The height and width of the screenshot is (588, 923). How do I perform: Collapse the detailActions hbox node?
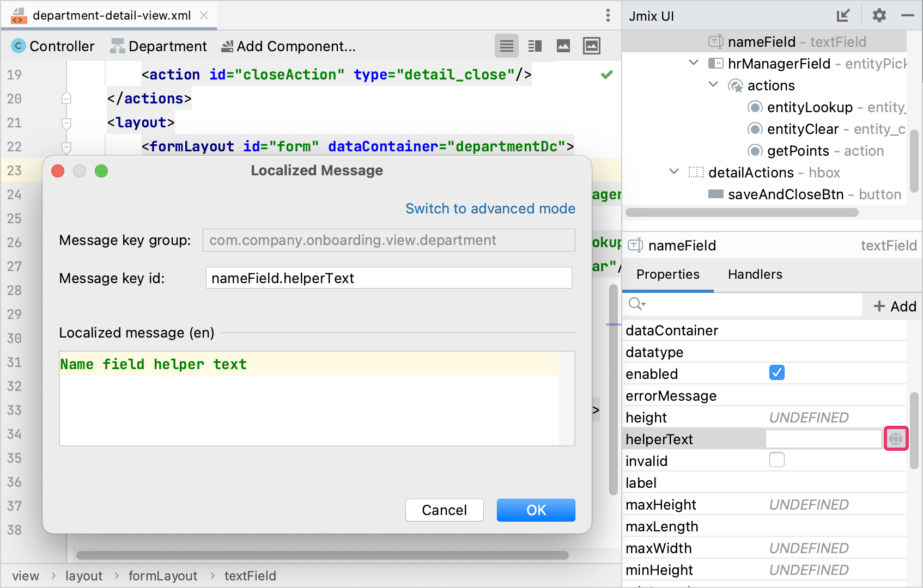[x=674, y=171]
